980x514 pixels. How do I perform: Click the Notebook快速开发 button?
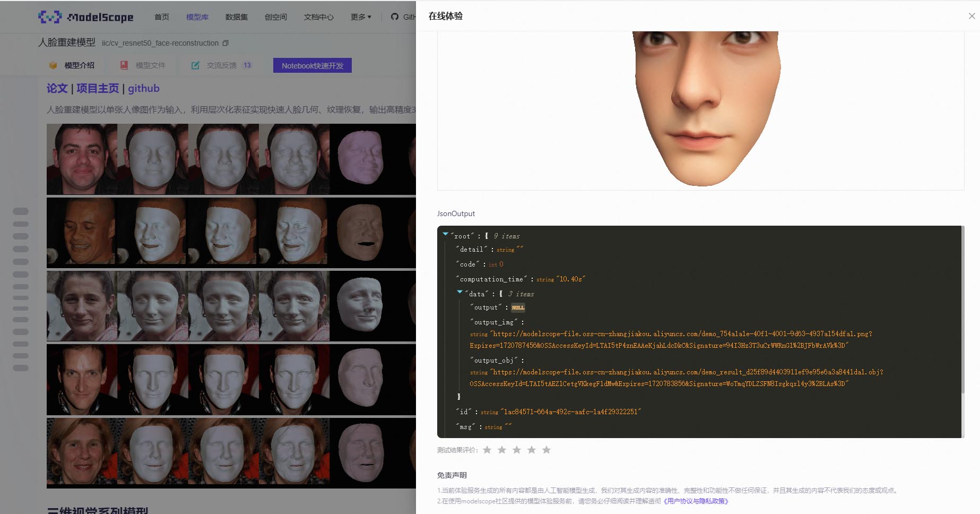pyautogui.click(x=313, y=65)
